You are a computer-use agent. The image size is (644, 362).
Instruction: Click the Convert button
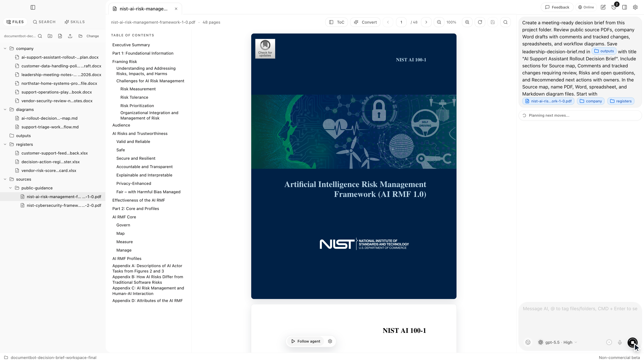pos(365,22)
